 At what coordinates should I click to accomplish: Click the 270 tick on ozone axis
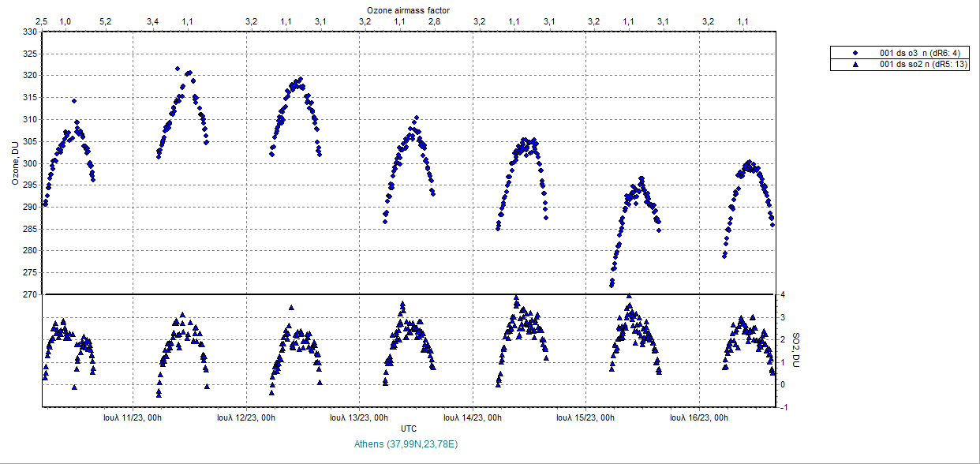tap(29, 294)
